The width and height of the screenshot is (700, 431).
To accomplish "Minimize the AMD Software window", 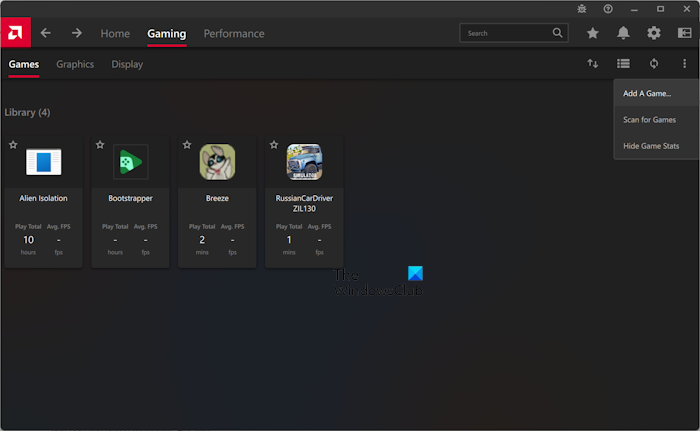I will 634,9.
